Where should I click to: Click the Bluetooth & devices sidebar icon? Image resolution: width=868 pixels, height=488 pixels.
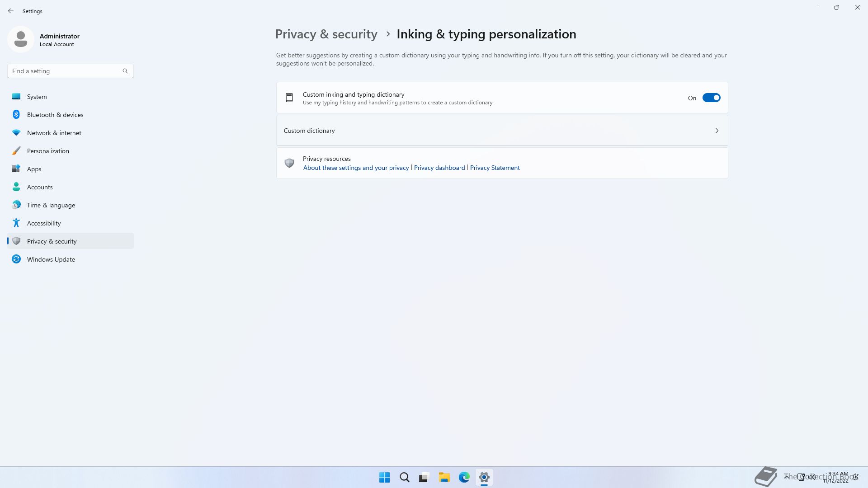pos(16,115)
